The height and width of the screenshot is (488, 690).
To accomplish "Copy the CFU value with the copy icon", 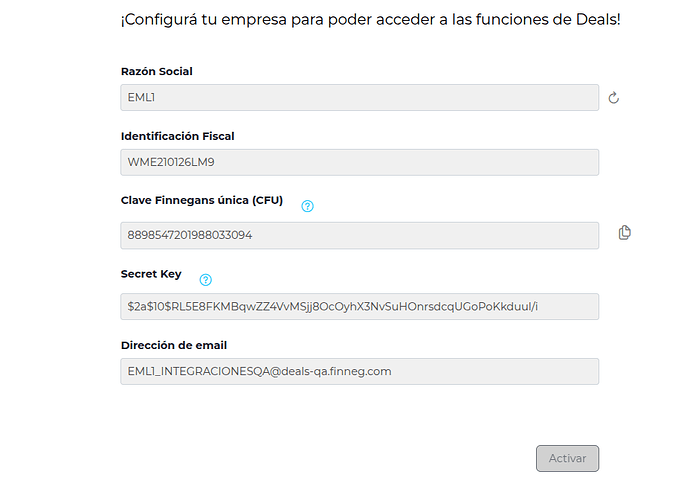I will point(624,233).
